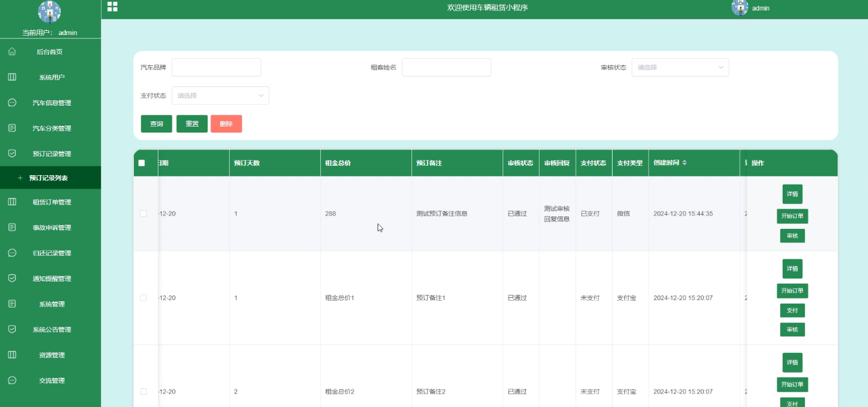Click the shield icon beside 通知提醒管理
The image size is (868, 407).
(x=12, y=279)
